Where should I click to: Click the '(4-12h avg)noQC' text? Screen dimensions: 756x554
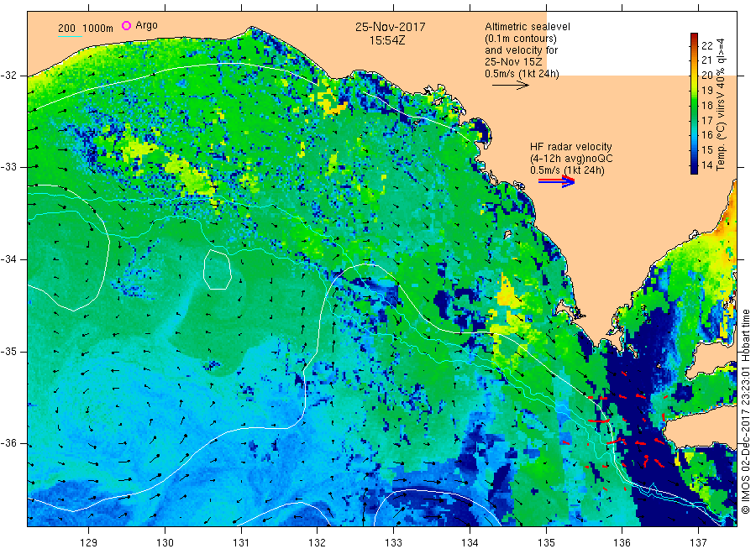[571, 159]
